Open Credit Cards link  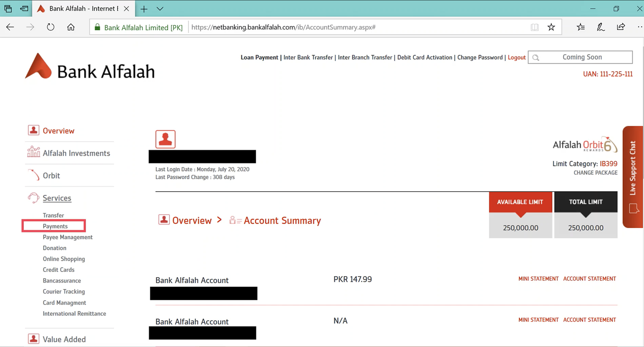(58, 270)
